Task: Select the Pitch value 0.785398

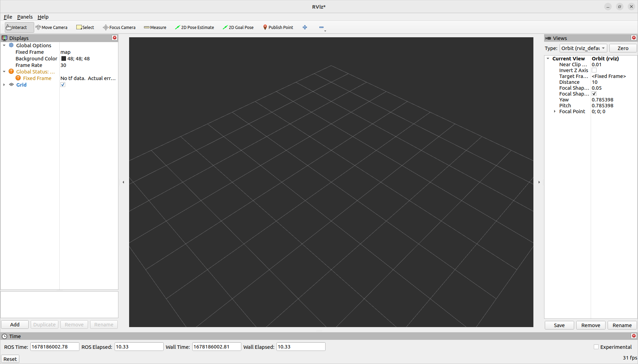Action: pyautogui.click(x=602, y=106)
